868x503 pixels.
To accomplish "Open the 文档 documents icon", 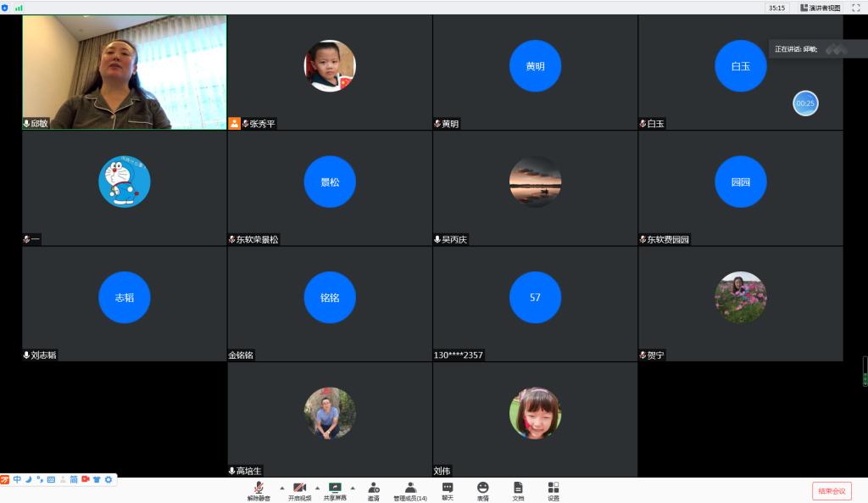I will click(x=518, y=489).
